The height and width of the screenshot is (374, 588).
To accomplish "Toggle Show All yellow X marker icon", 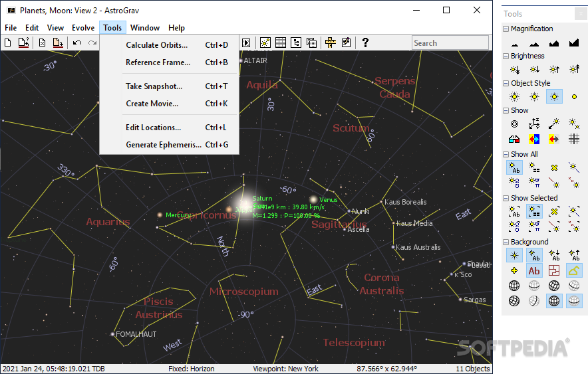I will (554, 167).
